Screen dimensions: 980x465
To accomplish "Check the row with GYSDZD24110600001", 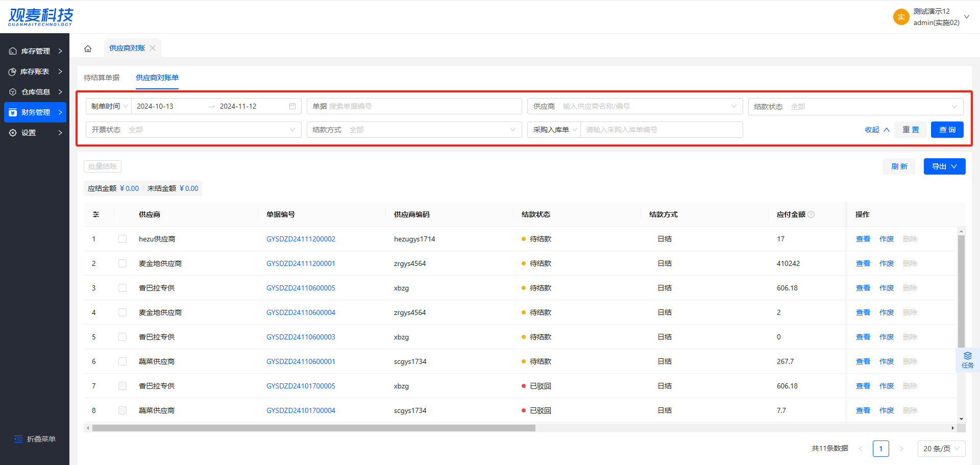I will (122, 361).
